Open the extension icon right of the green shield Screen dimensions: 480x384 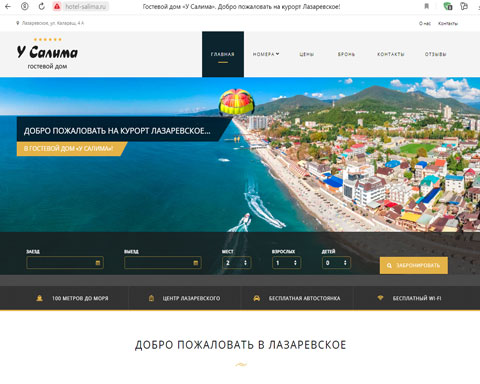click(464, 6)
